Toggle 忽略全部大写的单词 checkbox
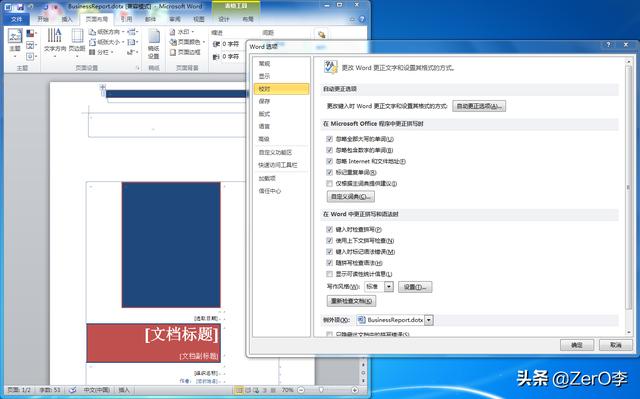The height and width of the screenshot is (399, 640). [x=329, y=139]
